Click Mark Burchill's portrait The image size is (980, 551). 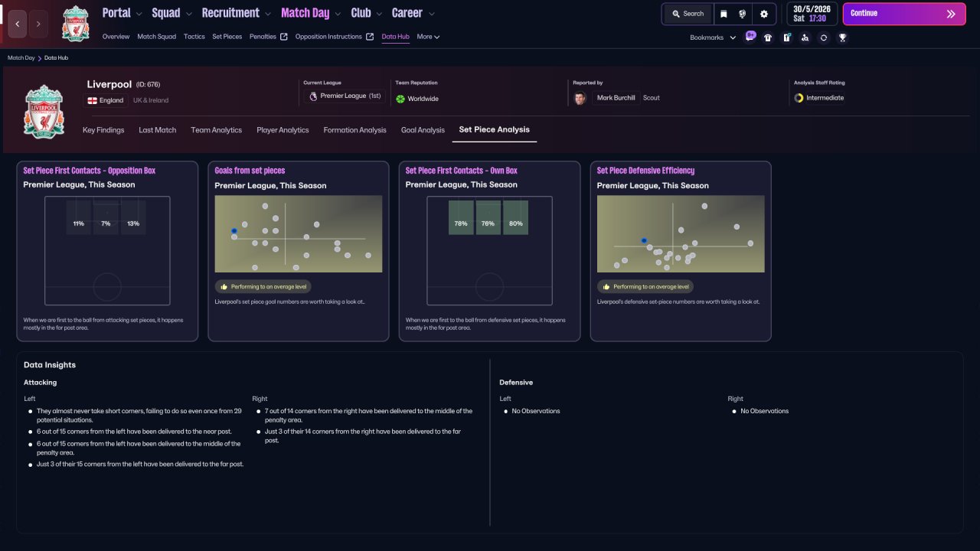(x=580, y=98)
